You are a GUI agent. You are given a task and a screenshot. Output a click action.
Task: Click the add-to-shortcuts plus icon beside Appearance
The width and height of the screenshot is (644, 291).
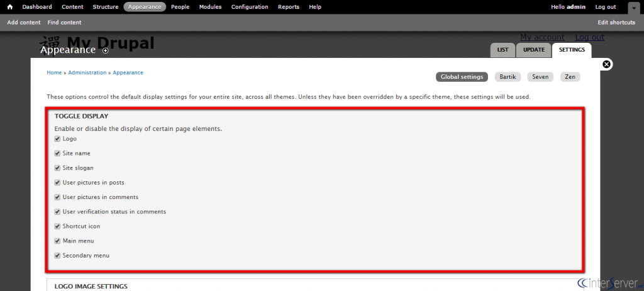tap(106, 50)
